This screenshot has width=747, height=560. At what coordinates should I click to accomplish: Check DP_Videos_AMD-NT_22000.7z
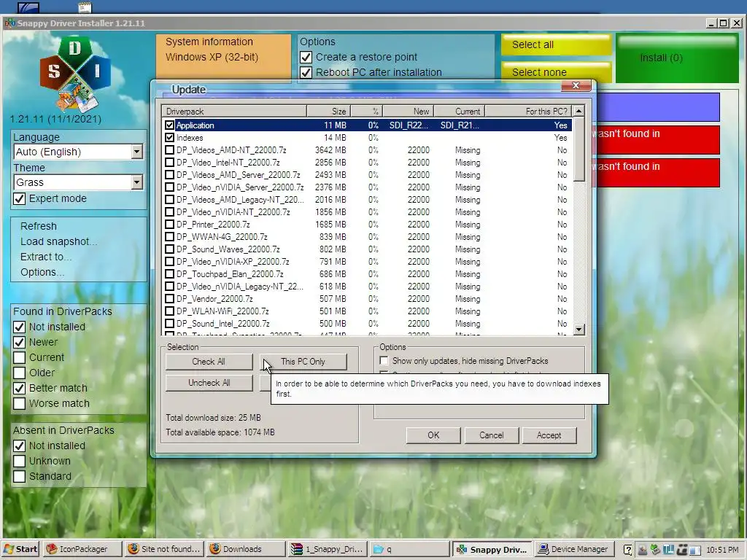click(x=169, y=150)
